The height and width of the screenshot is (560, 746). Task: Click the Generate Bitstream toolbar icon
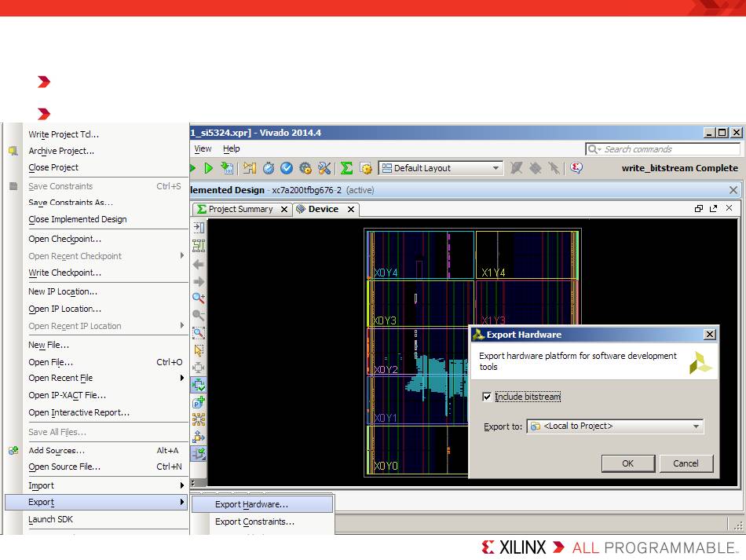228,168
